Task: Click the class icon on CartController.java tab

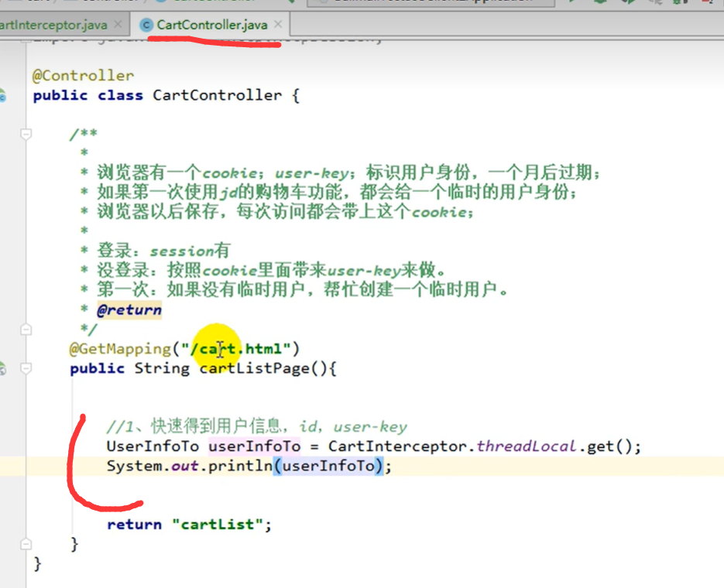Action: [x=146, y=25]
